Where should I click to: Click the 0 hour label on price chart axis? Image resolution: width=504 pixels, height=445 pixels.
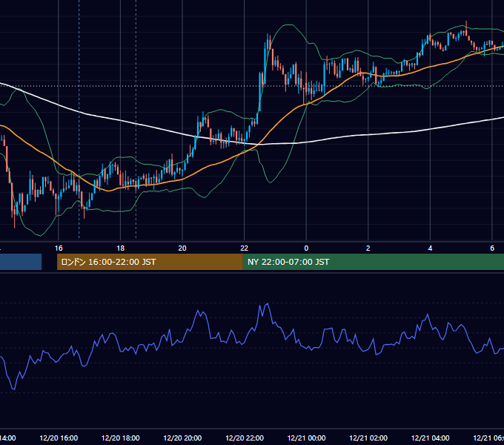(x=306, y=248)
